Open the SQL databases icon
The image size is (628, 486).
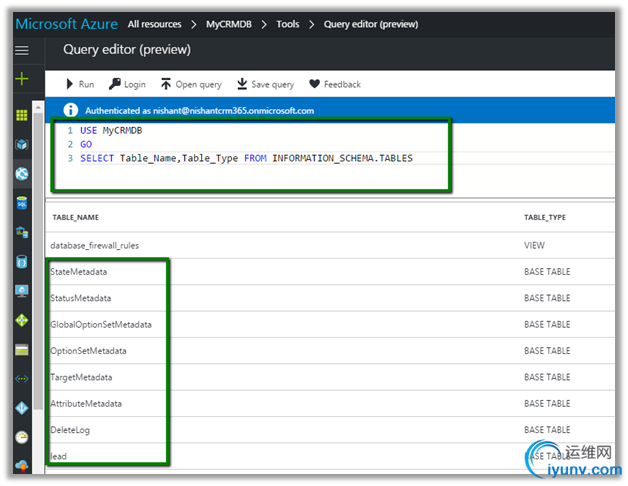[x=22, y=203]
